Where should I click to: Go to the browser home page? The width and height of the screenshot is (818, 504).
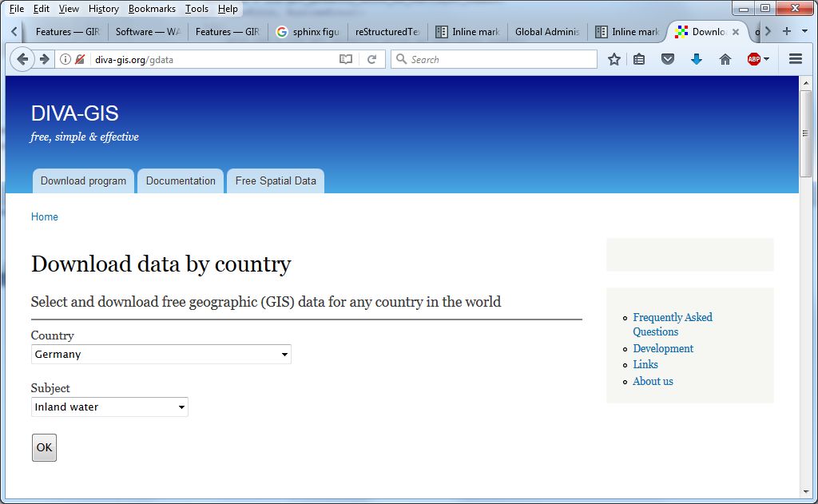pos(725,59)
